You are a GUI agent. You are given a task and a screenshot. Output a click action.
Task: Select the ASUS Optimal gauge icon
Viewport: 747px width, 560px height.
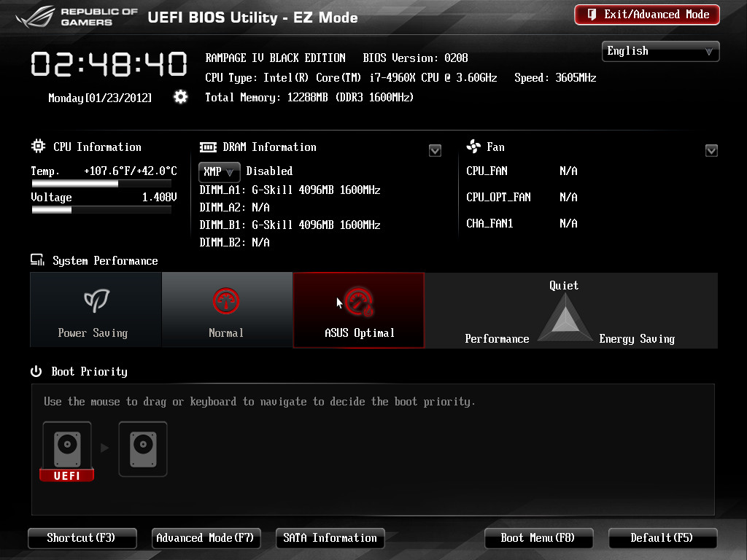pyautogui.click(x=359, y=302)
